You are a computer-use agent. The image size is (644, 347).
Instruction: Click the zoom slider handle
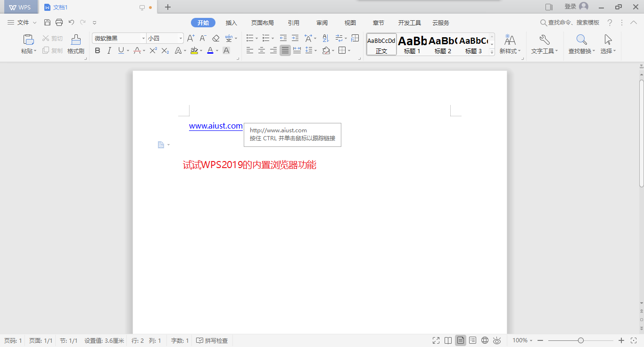click(581, 340)
